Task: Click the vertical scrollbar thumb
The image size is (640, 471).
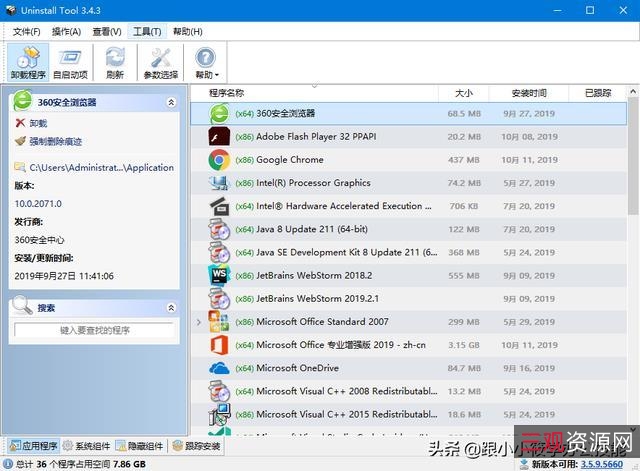Action: click(x=633, y=157)
